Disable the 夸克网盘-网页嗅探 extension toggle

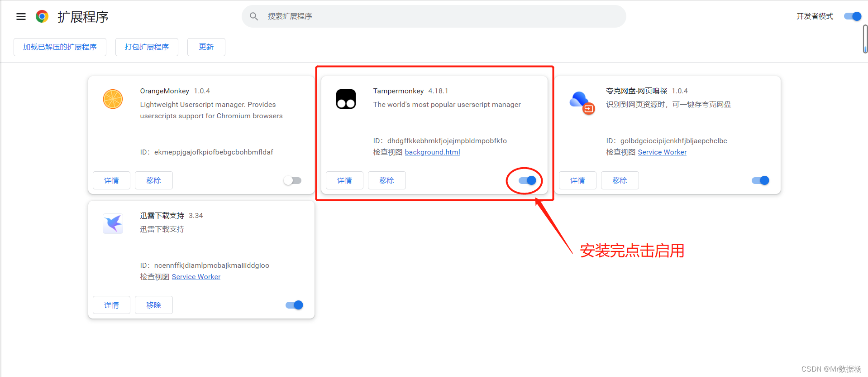coord(760,180)
